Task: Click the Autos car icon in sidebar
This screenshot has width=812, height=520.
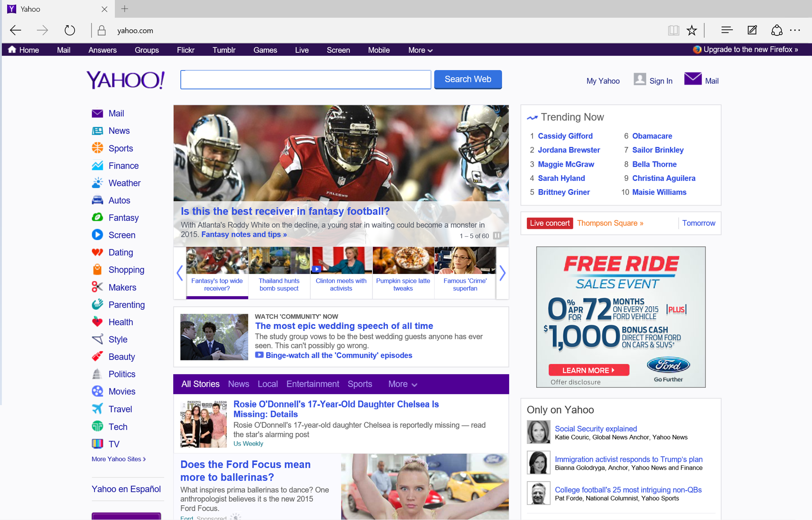Action: pyautogui.click(x=97, y=200)
